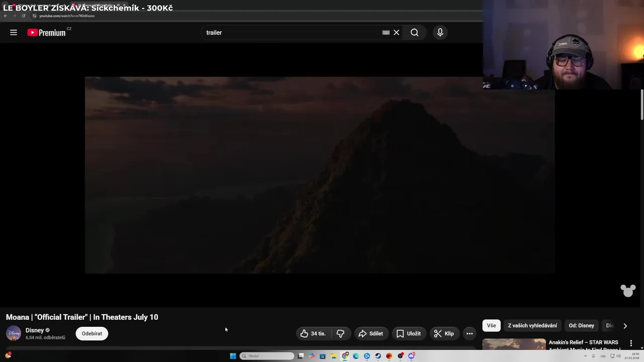Open Windows Start menu
This screenshot has height=362, width=644.
[x=233, y=356]
